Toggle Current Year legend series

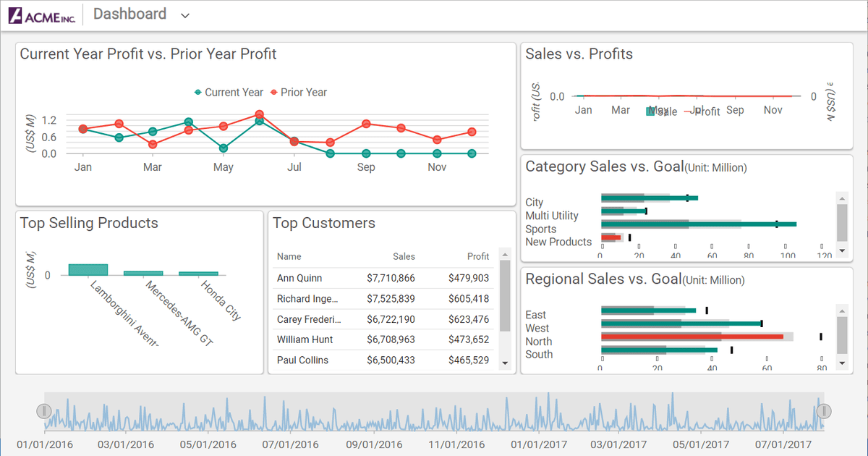[x=229, y=93]
